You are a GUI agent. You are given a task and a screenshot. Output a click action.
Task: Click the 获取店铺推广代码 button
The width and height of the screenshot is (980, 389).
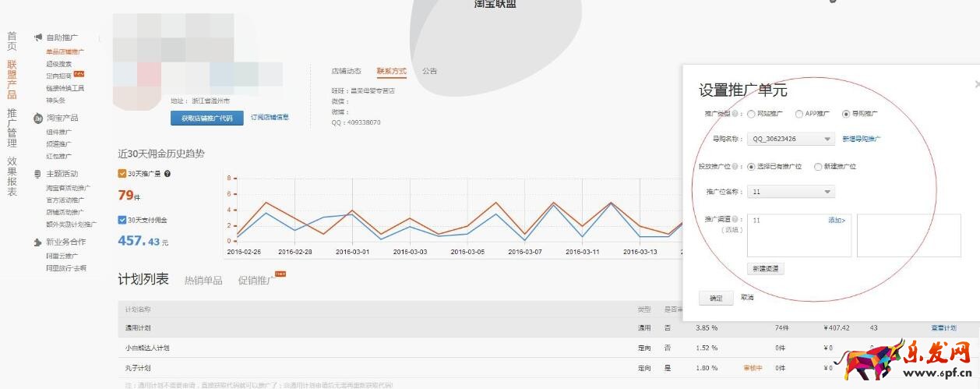(202, 118)
